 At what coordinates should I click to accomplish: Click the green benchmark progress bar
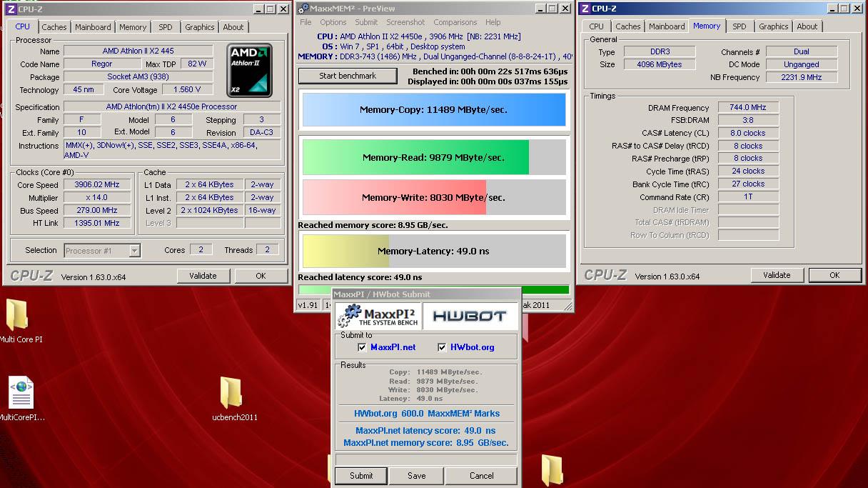[434, 290]
